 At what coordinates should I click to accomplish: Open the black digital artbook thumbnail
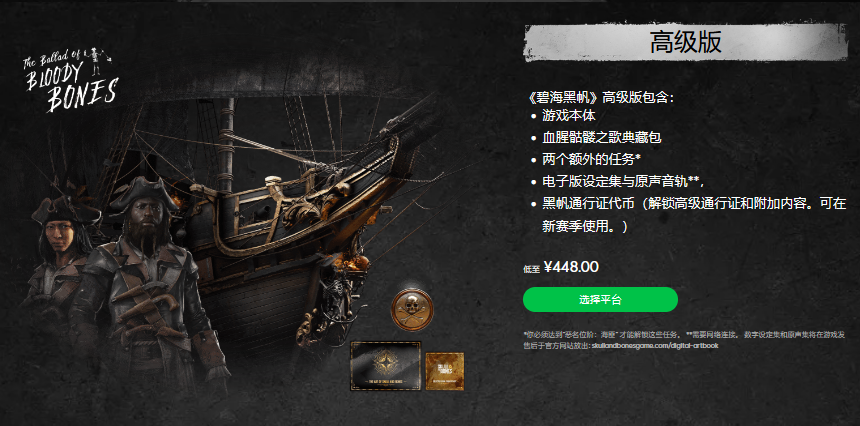[x=386, y=366]
